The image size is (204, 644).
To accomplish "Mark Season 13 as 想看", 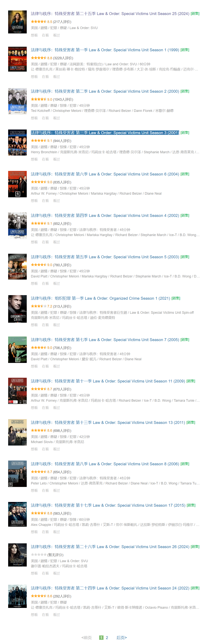I will (x=34, y=449).
